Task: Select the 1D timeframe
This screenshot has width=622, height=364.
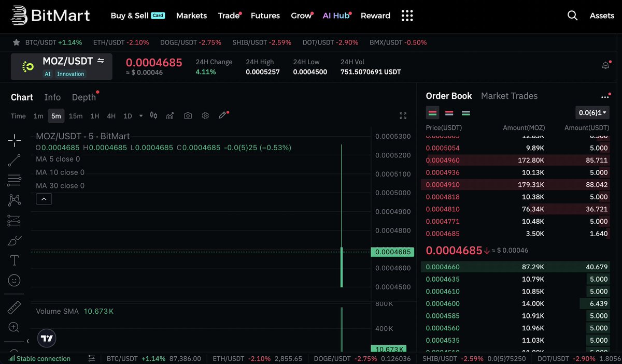Action: tap(128, 116)
